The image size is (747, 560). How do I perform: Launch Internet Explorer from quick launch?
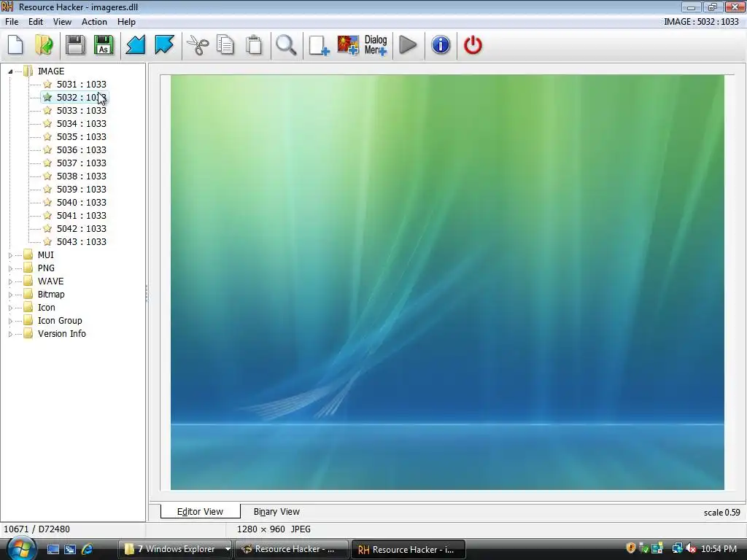pyautogui.click(x=87, y=549)
